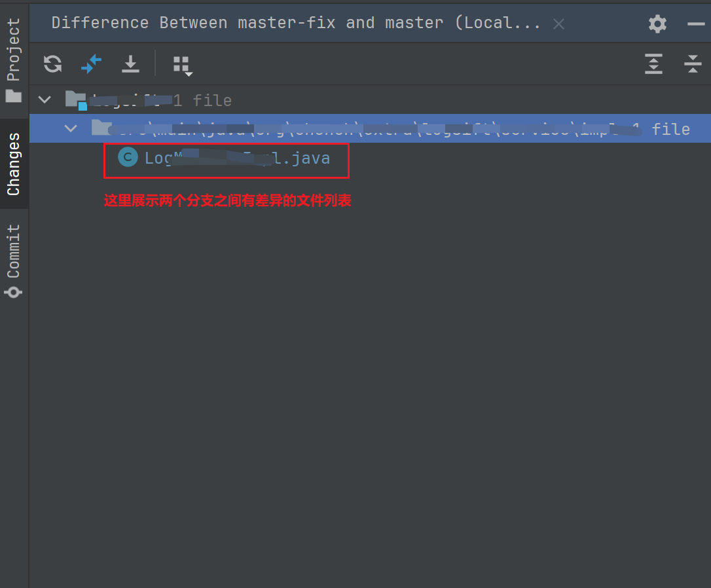The height and width of the screenshot is (588, 711).
Task: Collapse the root module node chevron
Action: click(45, 100)
